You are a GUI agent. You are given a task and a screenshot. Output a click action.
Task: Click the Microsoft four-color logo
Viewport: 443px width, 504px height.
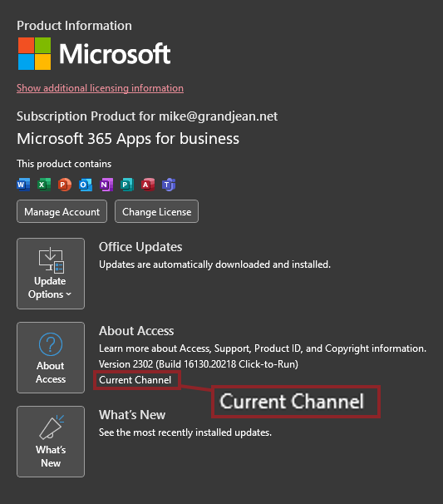[x=34, y=54]
